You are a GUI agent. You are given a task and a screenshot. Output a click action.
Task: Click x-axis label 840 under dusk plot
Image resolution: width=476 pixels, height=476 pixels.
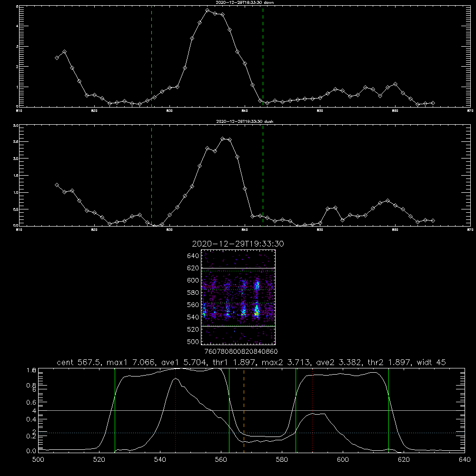[x=245, y=230]
